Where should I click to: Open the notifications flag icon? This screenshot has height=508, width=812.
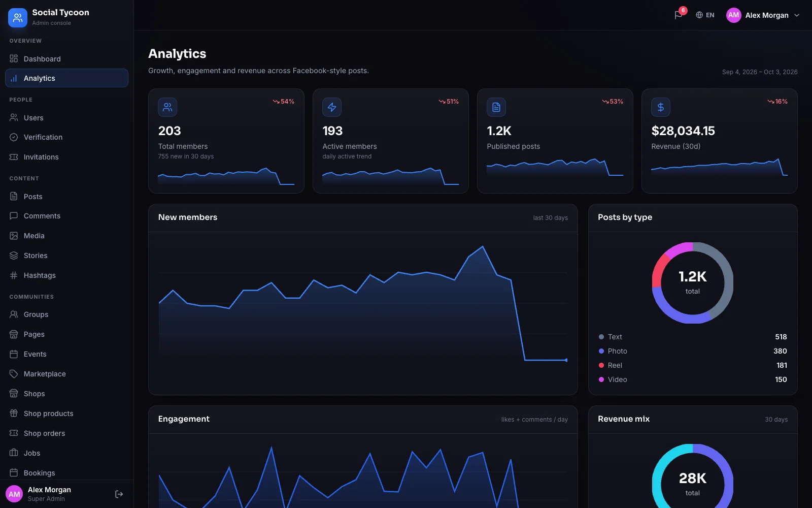[679, 15]
